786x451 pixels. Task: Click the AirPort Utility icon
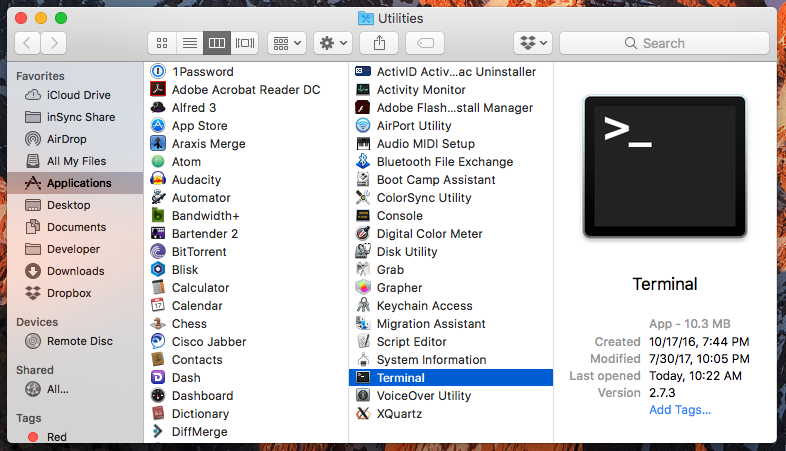click(363, 125)
